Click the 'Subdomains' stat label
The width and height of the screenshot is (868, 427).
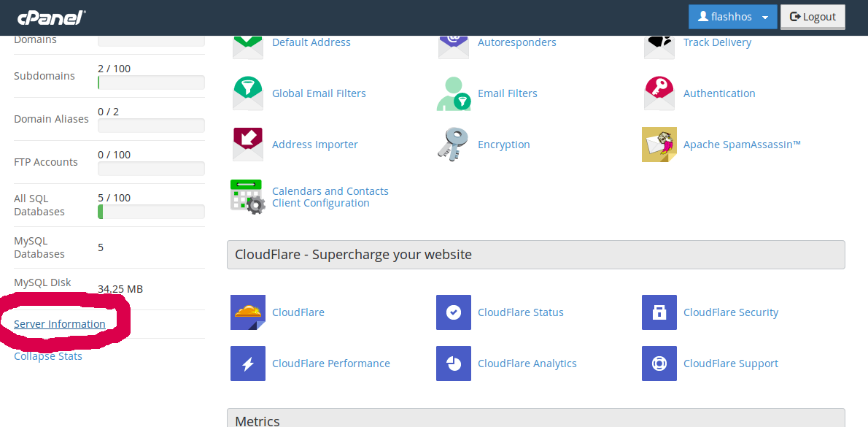[x=44, y=76]
